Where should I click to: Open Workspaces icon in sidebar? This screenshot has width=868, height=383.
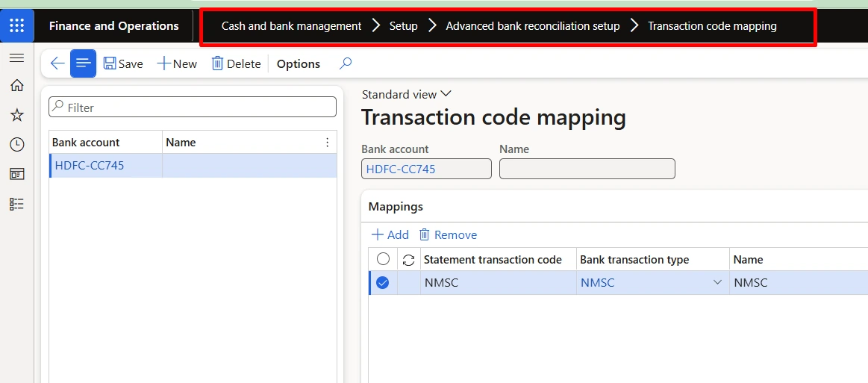[x=17, y=175]
